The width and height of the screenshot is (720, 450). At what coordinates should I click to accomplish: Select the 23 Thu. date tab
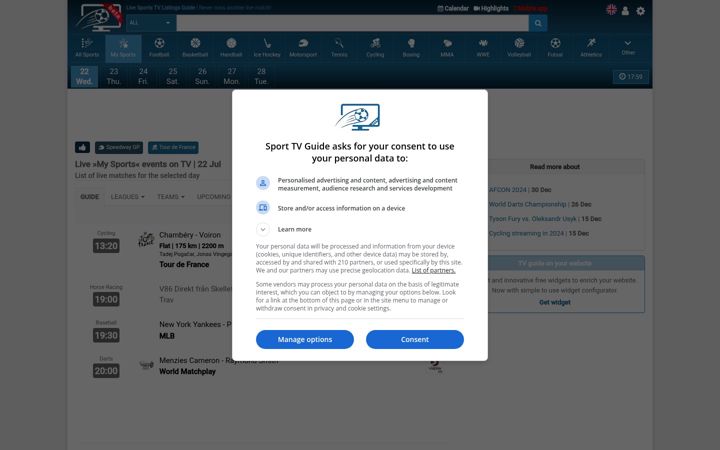114,76
